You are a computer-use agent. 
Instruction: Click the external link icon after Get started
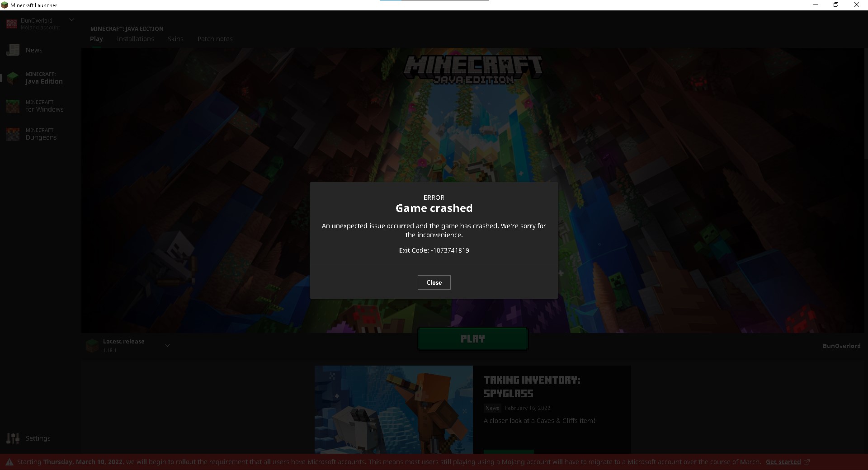(807, 462)
